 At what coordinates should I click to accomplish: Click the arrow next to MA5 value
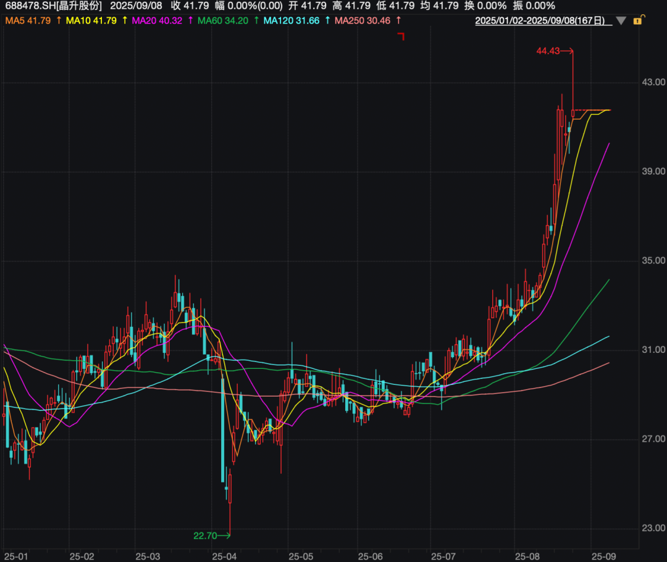58,20
